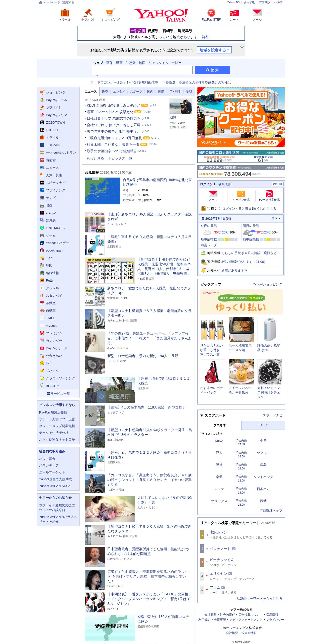
Task: Select the Jリーグ scoreboard tab
Action: click(x=263, y=425)
